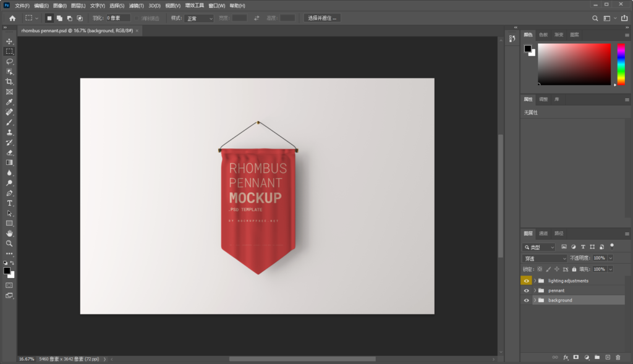The height and width of the screenshot is (364, 633).
Task: Select the Frame tool
Action: [9, 91]
